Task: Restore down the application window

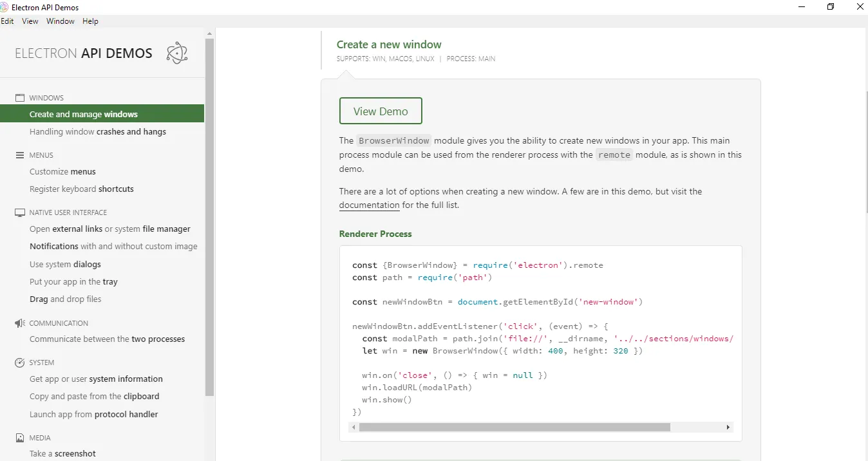Action: (x=831, y=7)
